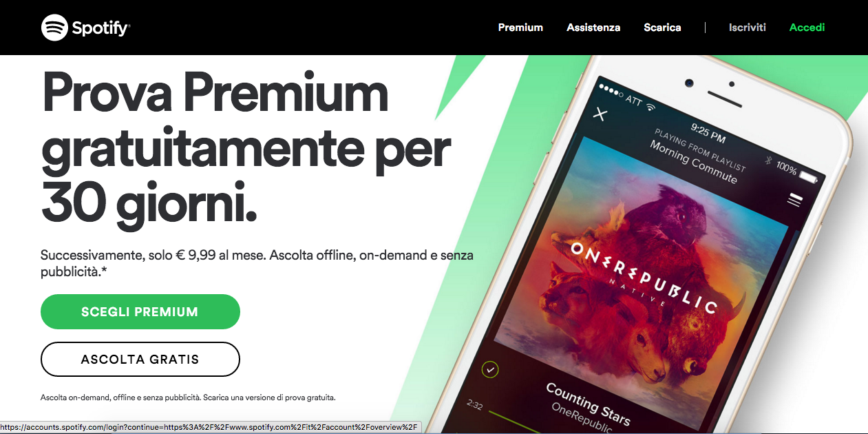Click the phone's battery status icon

pyautogui.click(x=807, y=176)
